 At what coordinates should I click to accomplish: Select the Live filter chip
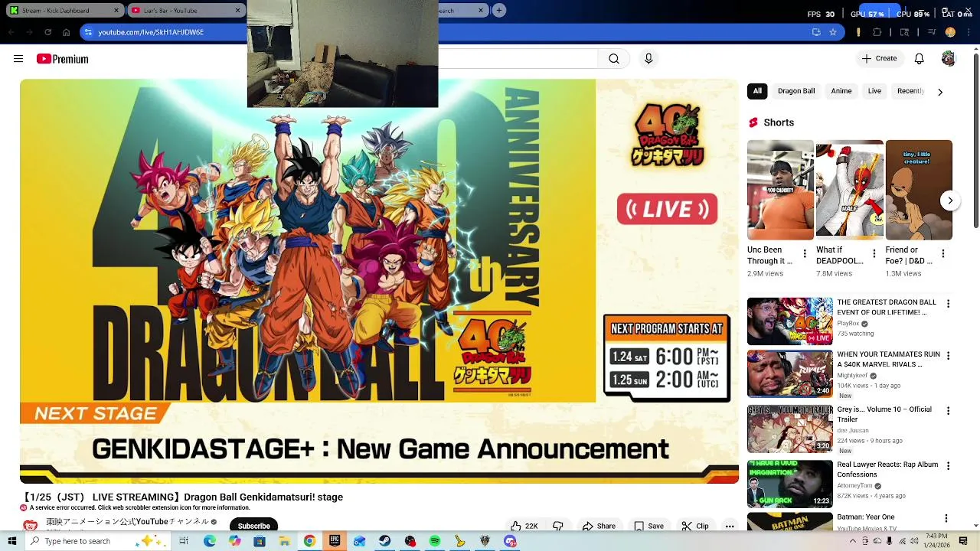tap(874, 91)
